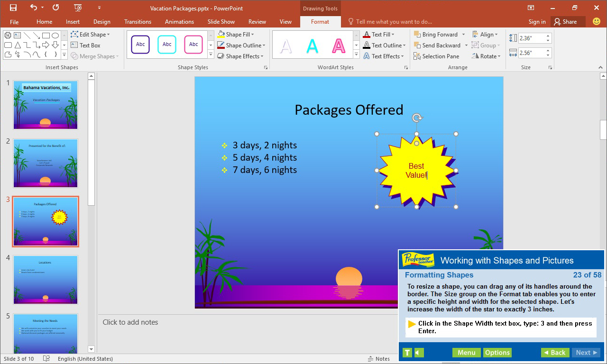Viewport: 607px width, 364px height.
Task: Select the Oval shape tool
Action: point(55,35)
